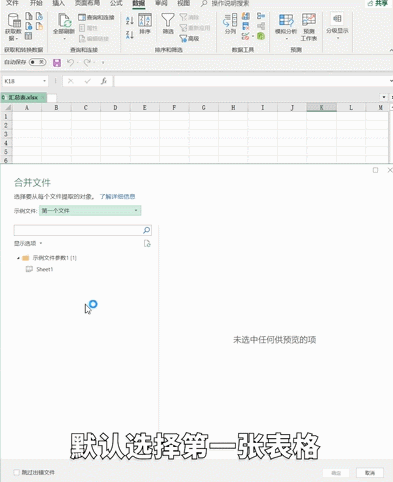The width and height of the screenshot is (393, 482).
Task: Click the navigator search field
Action: click(78, 230)
